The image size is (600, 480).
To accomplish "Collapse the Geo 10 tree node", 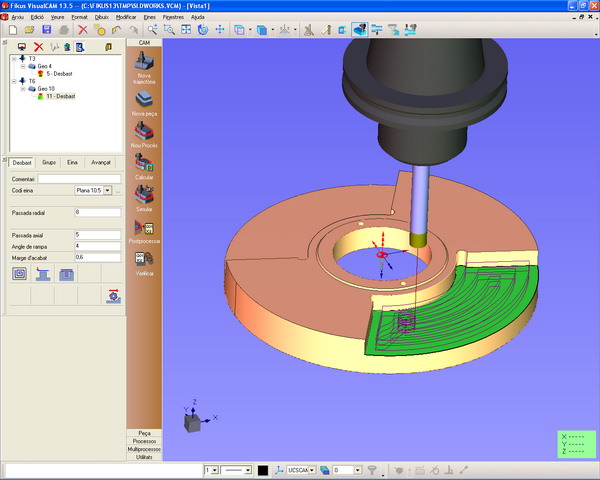I will [x=22, y=88].
